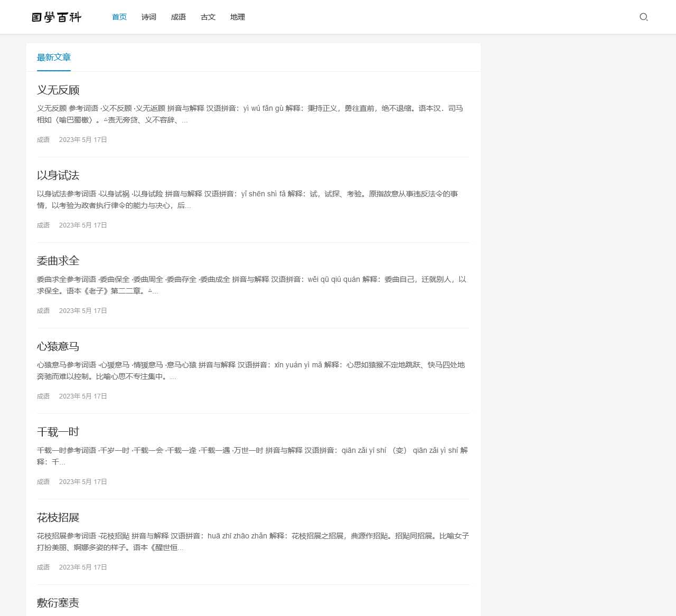
Task: Open the article 以身试法
Action: click(x=58, y=175)
